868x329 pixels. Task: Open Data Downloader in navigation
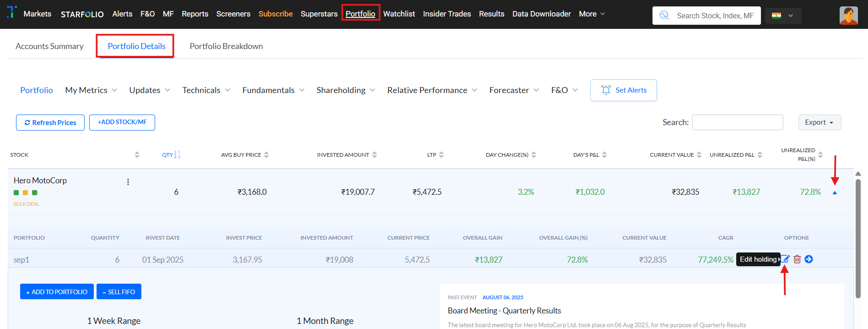[x=541, y=14]
